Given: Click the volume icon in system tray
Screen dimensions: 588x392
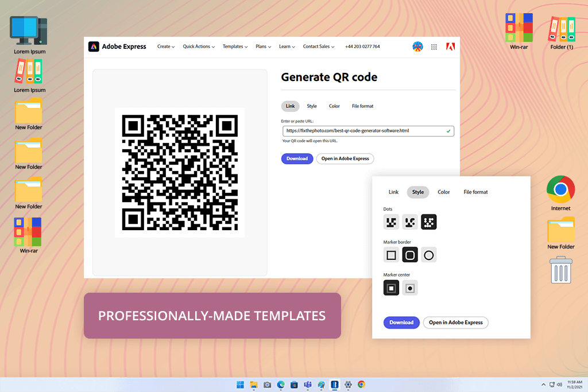Looking at the screenshot, I should click(559, 385).
